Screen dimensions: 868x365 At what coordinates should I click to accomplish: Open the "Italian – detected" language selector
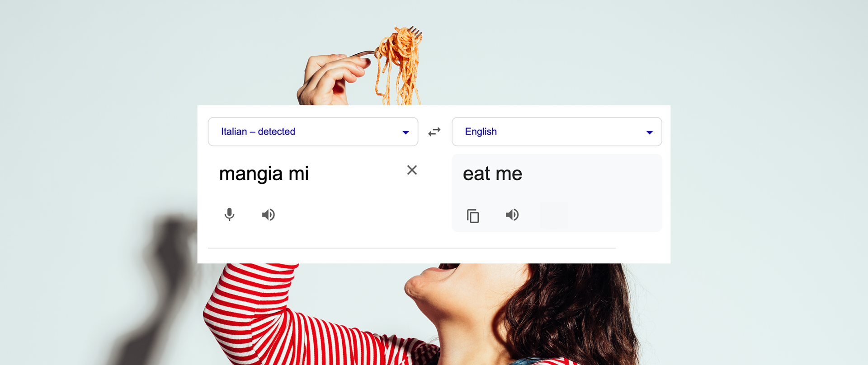click(x=258, y=131)
